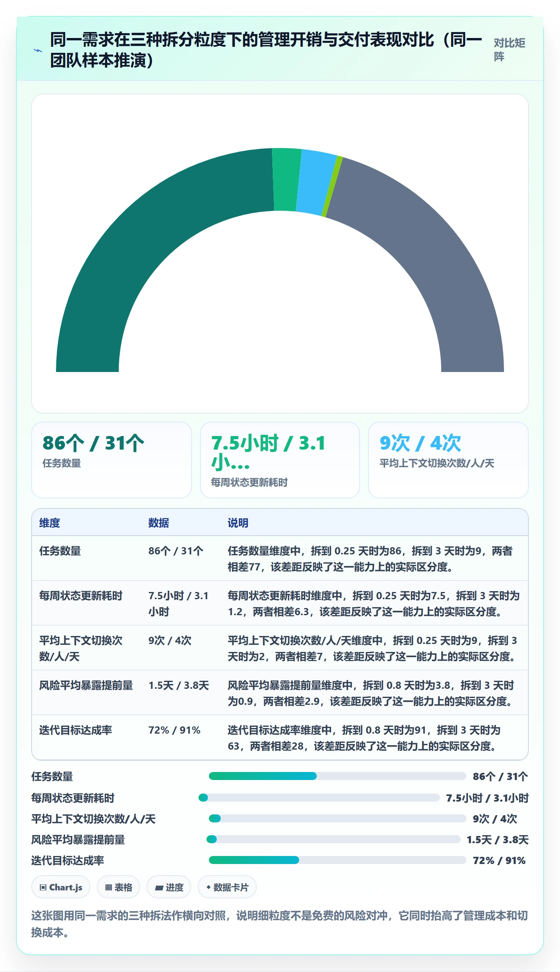Click the description starting 迭代目标达成率维度中
The height and width of the screenshot is (972, 560).
[x=364, y=738]
